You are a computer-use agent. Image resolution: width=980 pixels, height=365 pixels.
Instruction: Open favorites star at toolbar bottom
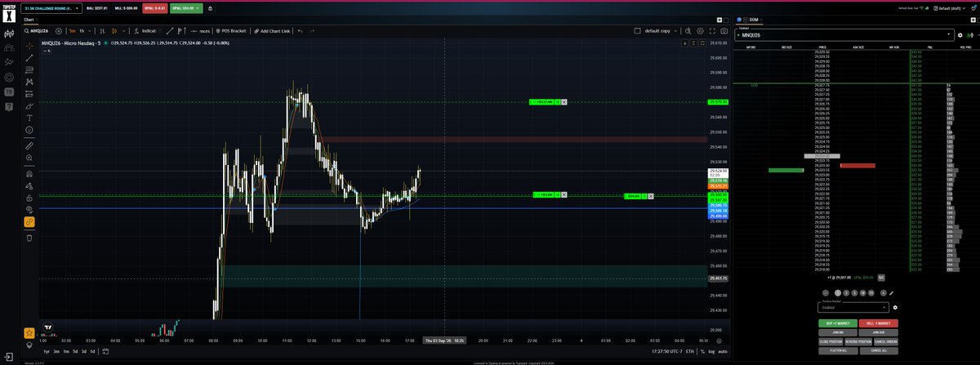[x=29, y=333]
